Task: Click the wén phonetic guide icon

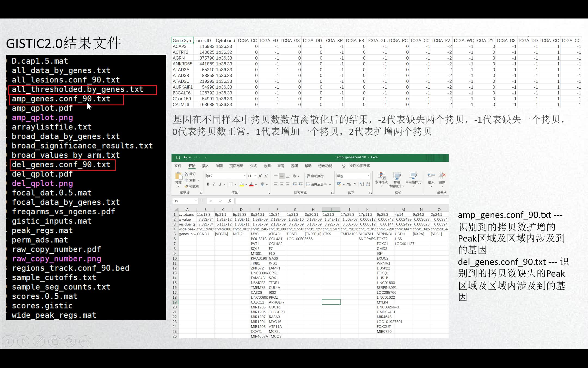Action: [x=262, y=184]
